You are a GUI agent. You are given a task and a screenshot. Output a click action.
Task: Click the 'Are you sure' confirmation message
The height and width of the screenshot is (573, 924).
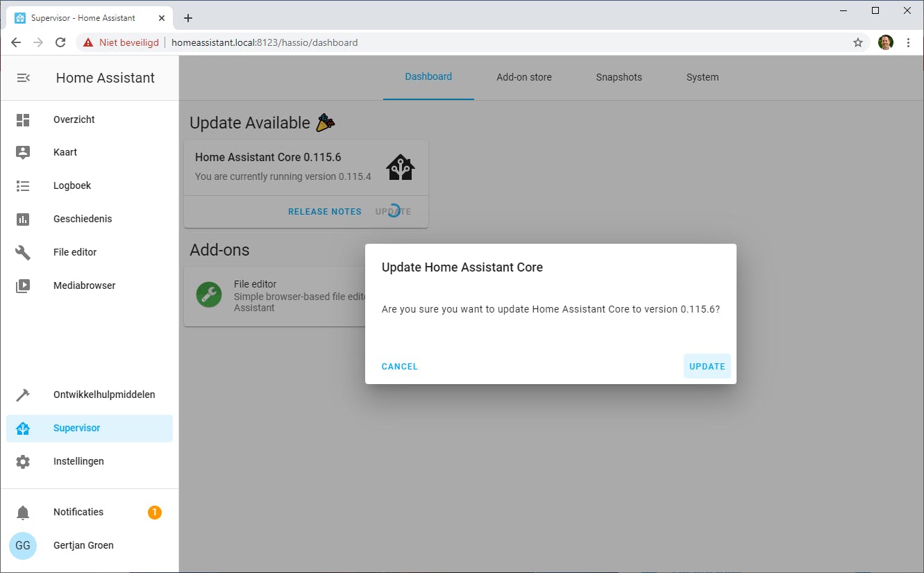click(551, 309)
